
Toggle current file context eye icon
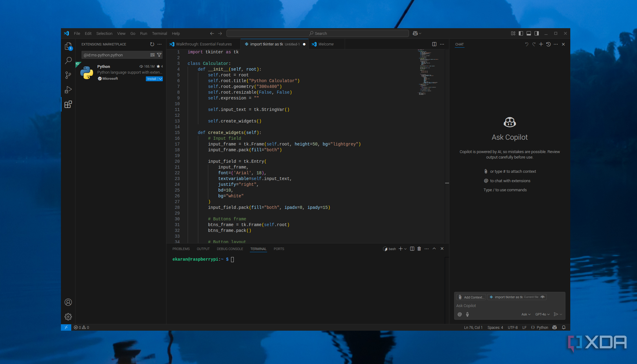[x=543, y=297]
